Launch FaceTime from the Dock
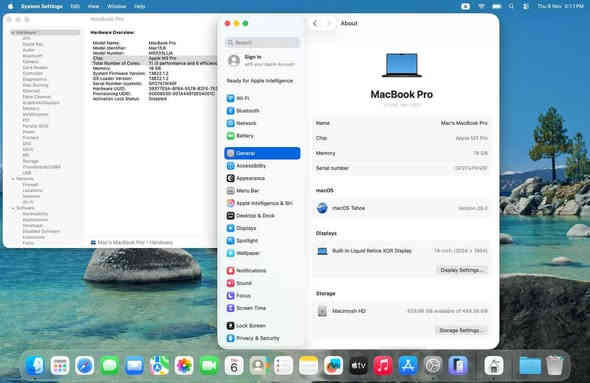The image size is (590, 383). coord(209,365)
